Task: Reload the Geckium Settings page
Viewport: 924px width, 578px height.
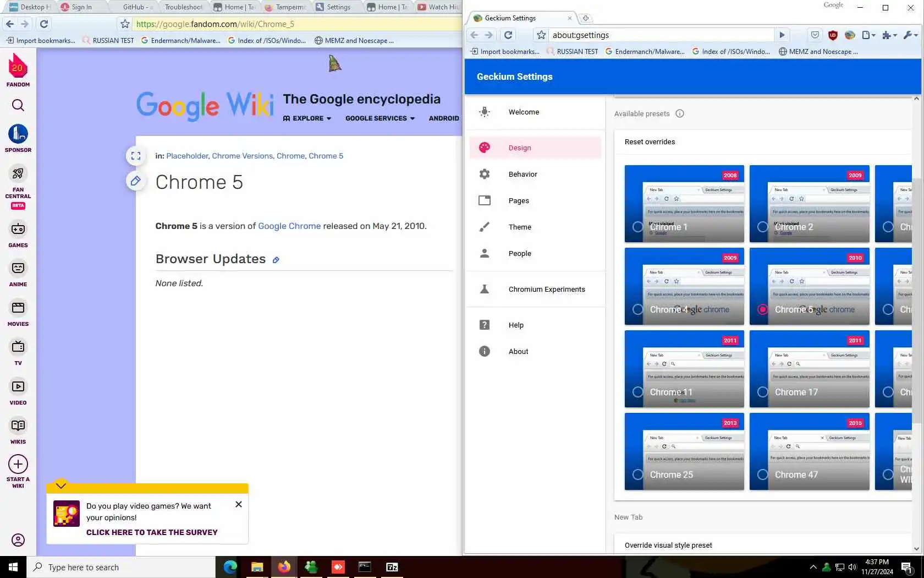Action: tap(508, 35)
